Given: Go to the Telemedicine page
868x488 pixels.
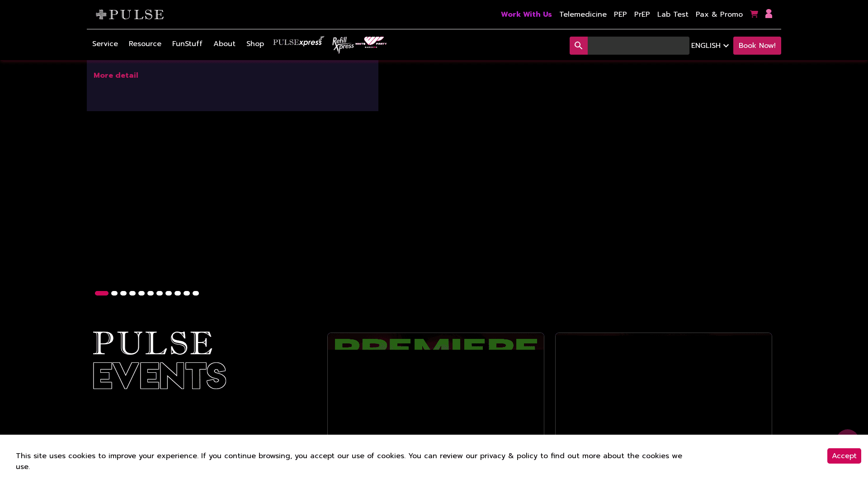Looking at the screenshot, I should click(x=583, y=14).
